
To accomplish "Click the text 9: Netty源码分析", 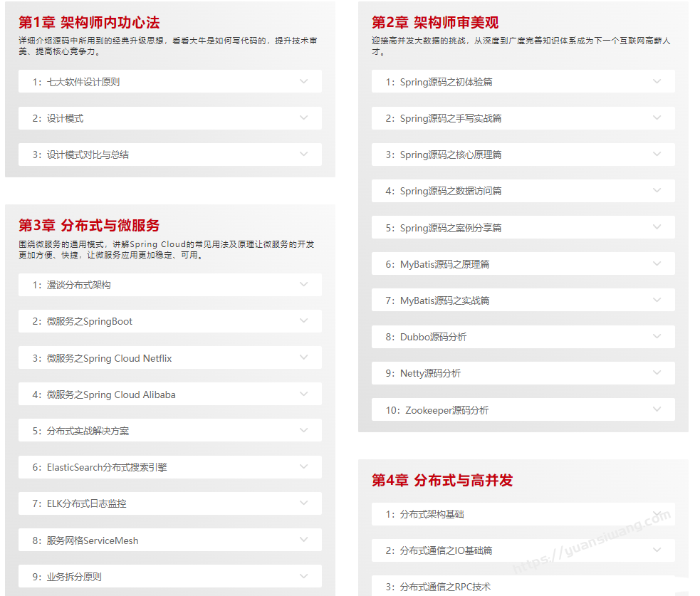I will pyautogui.click(x=423, y=374).
